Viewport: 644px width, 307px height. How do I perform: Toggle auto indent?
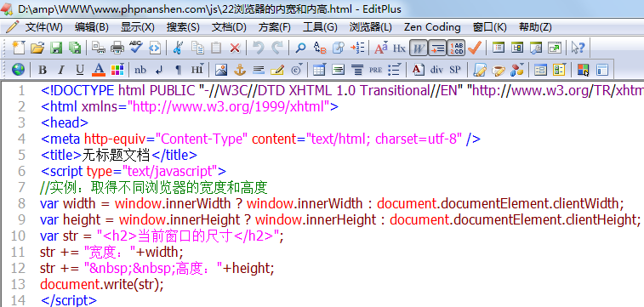coord(437,48)
